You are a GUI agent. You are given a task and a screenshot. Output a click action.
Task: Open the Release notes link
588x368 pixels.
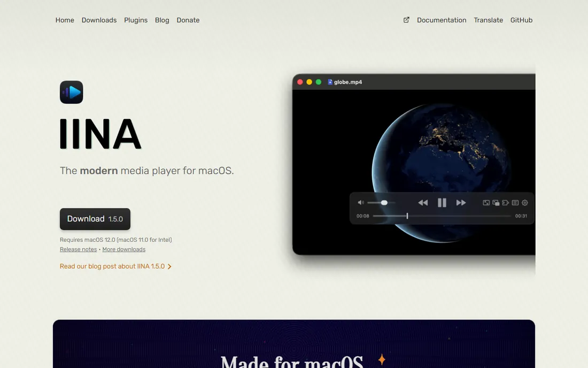coord(78,249)
